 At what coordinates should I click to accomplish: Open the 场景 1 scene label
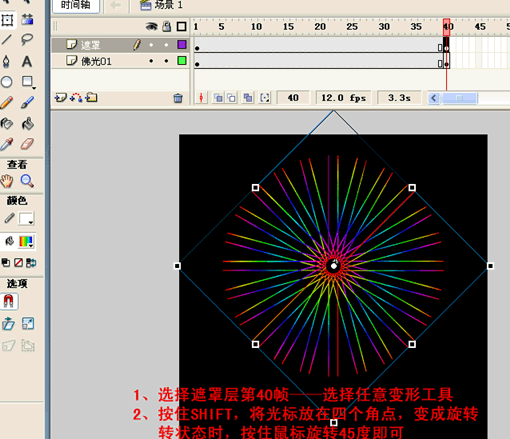161,5
